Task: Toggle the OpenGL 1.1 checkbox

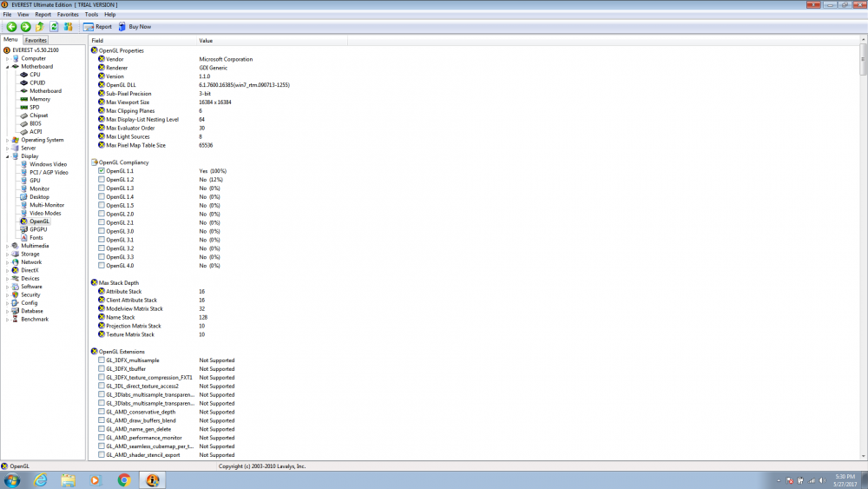Action: point(102,171)
